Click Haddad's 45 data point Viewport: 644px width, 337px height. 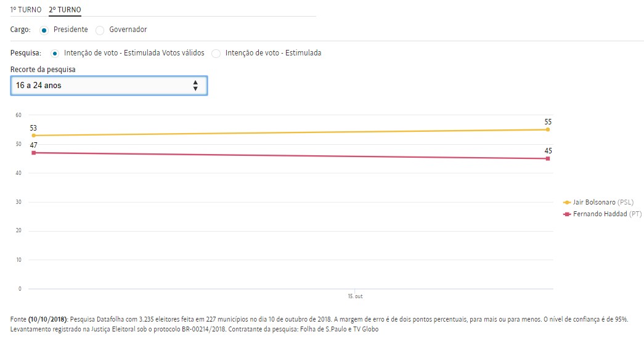[547, 158]
